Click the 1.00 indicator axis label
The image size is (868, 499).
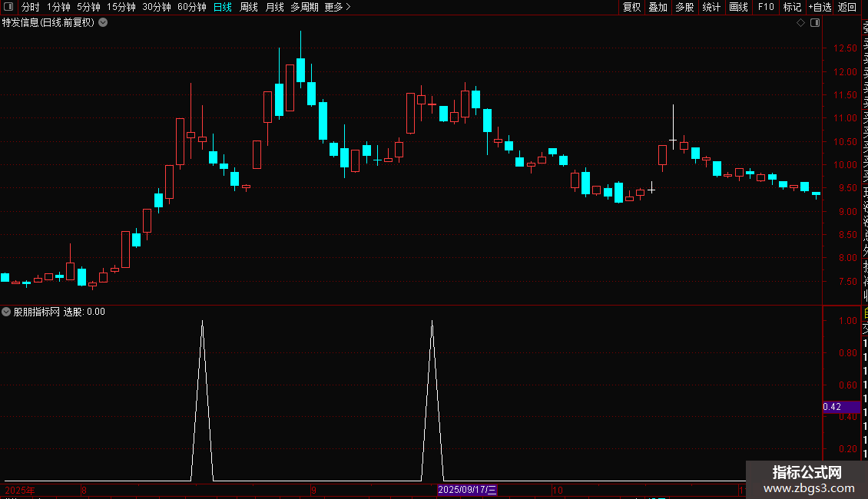click(847, 321)
